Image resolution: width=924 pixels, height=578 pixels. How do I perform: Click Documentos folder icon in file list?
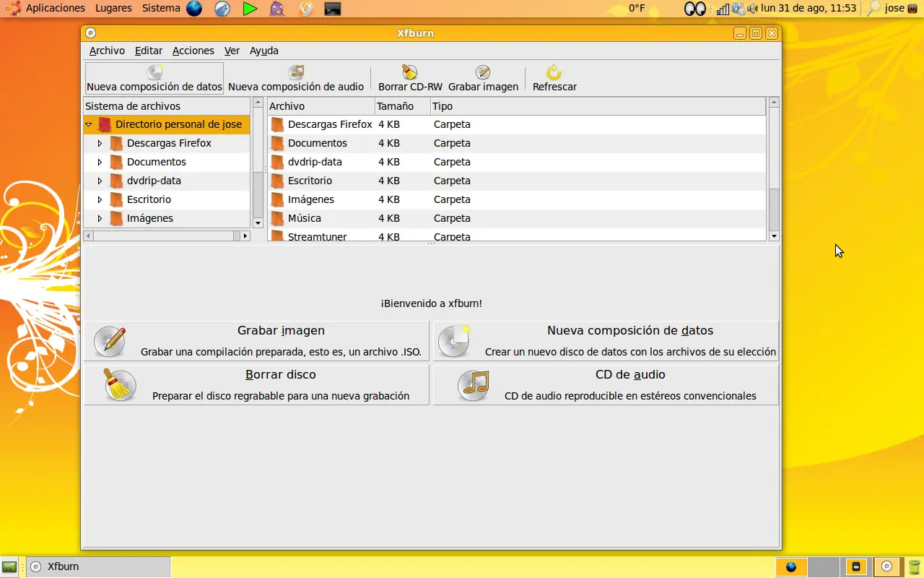click(277, 143)
